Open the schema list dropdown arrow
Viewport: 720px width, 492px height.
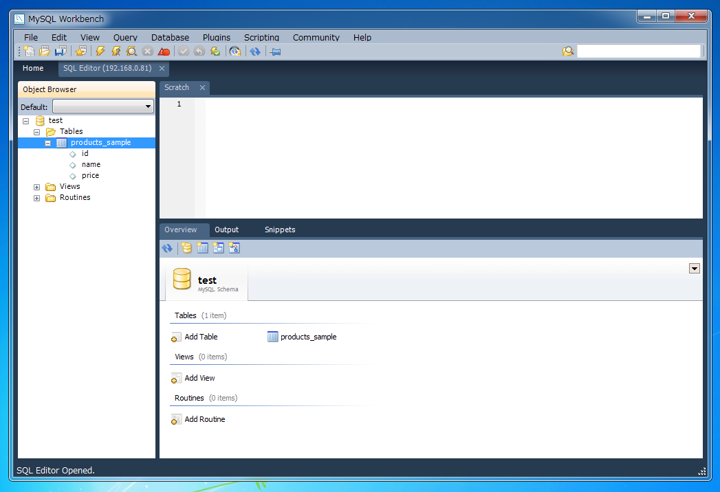click(x=694, y=269)
